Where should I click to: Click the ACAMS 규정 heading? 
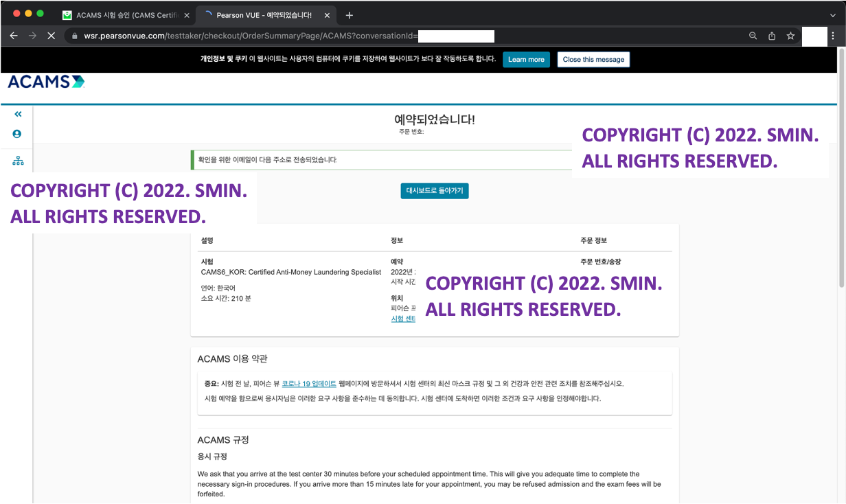pyautogui.click(x=223, y=440)
